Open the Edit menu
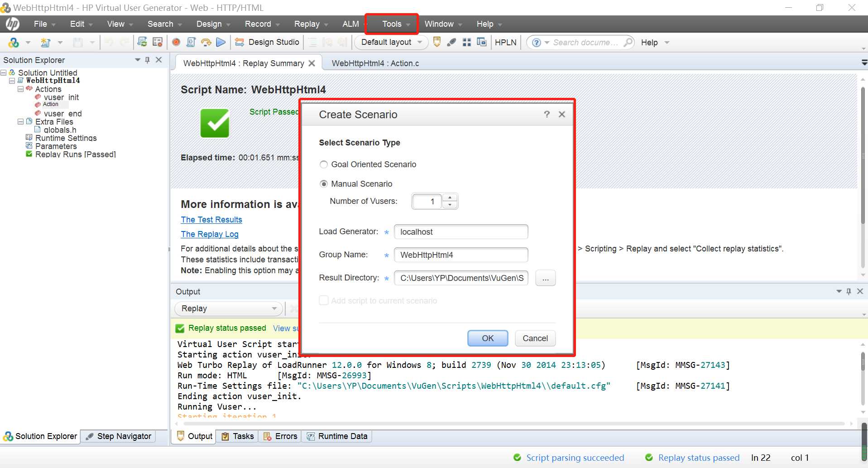The width and height of the screenshot is (868, 468). point(81,24)
